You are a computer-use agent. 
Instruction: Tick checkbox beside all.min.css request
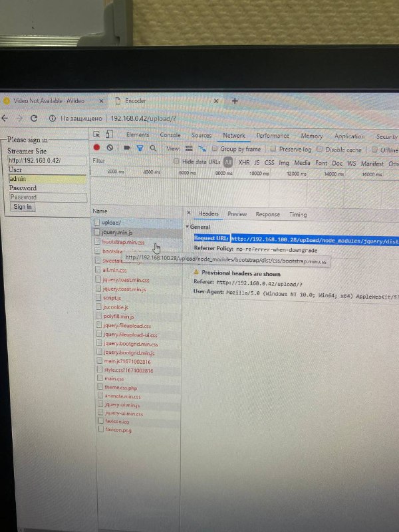(x=98, y=270)
